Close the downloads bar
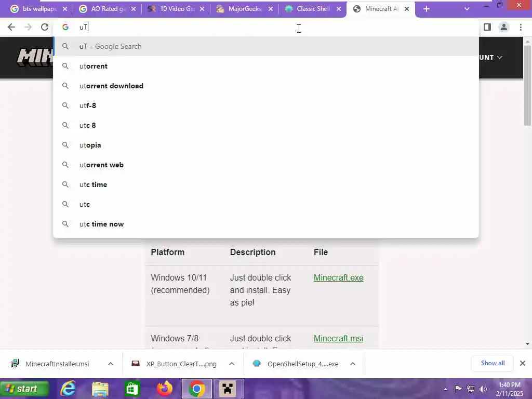The image size is (532, 399). 523,363
